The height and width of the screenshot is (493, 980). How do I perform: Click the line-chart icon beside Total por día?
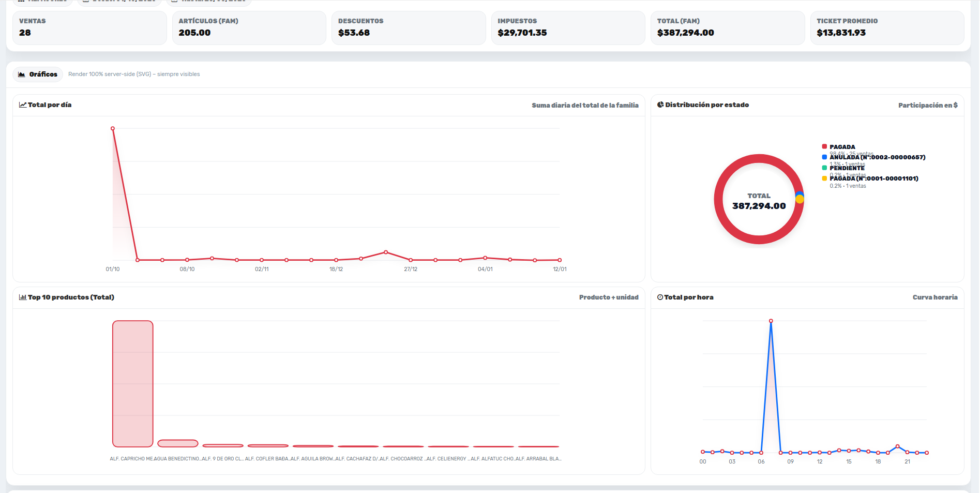coord(23,105)
